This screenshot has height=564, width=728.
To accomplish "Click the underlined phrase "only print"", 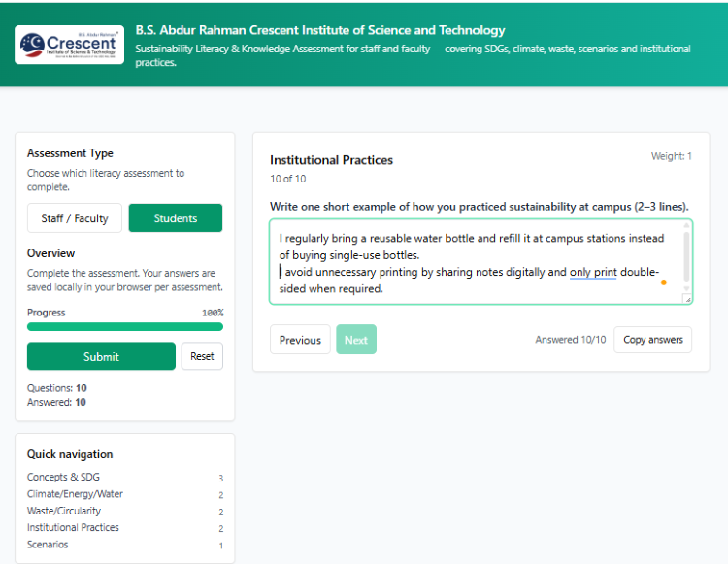I will pyautogui.click(x=593, y=272).
